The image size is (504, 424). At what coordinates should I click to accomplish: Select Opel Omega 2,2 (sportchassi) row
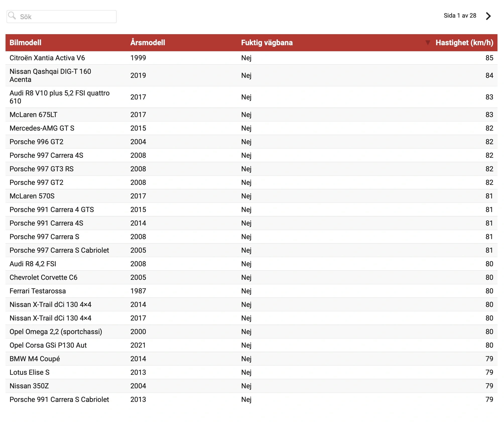tap(251, 332)
